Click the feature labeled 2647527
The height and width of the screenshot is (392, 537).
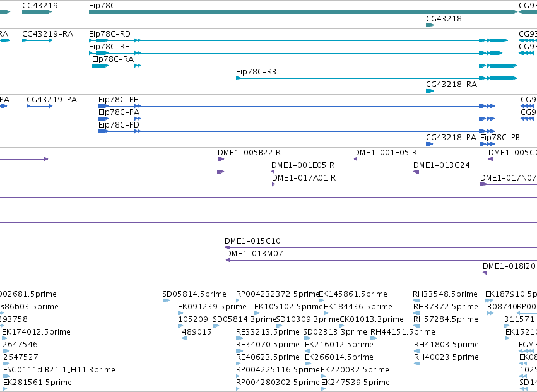[6, 364]
